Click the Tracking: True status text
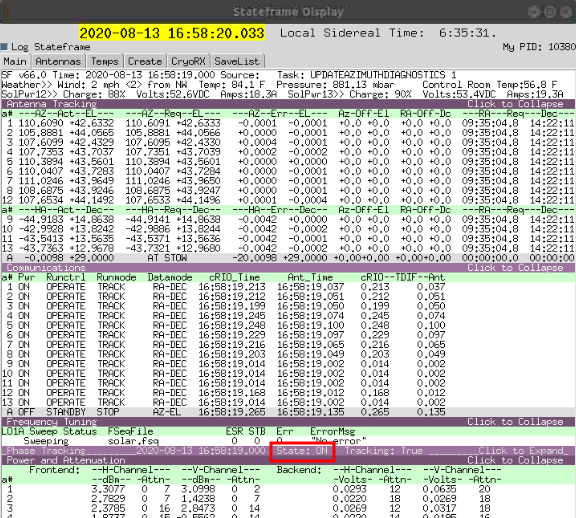This screenshot has width=576, height=518. tap(384, 451)
